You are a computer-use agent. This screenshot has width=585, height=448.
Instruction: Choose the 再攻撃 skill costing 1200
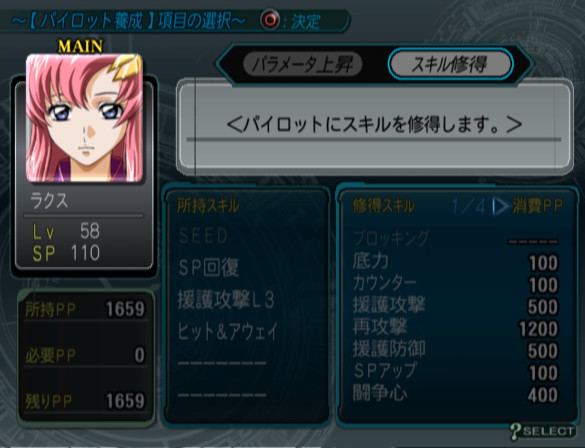(x=456, y=328)
